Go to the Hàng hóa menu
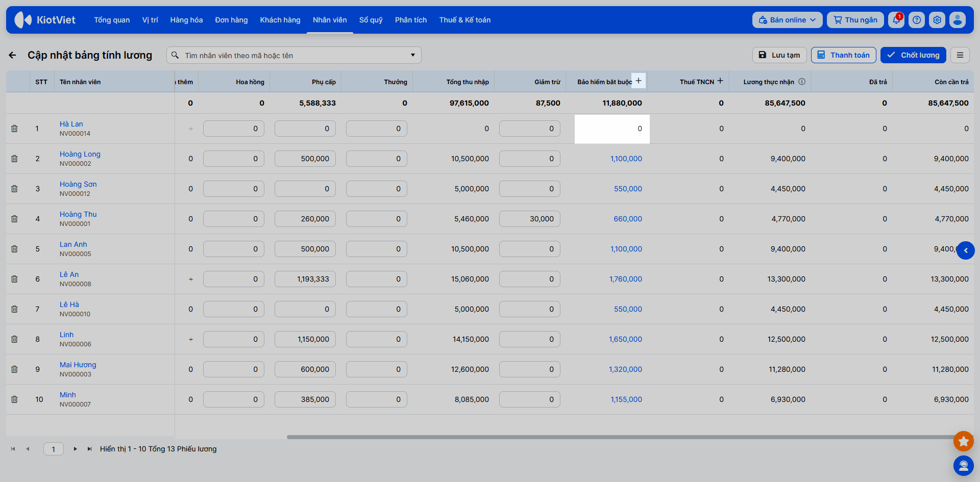Image resolution: width=980 pixels, height=482 pixels. (x=186, y=20)
